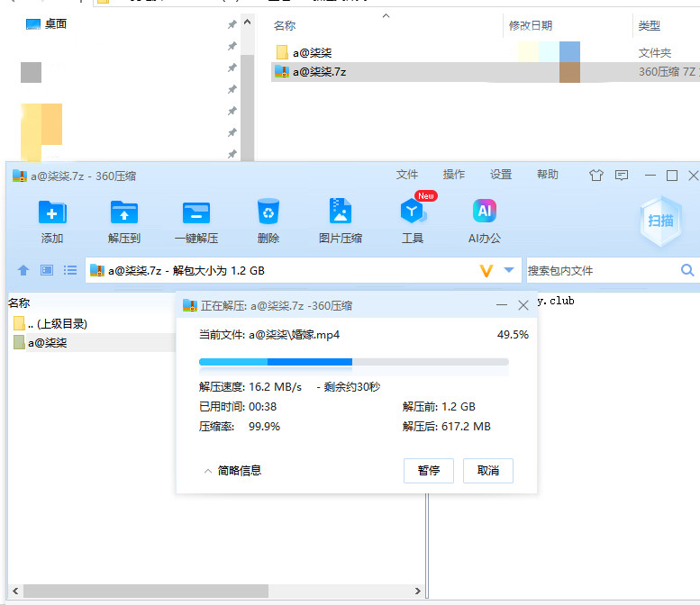Open the 帮助 menu
The width and height of the screenshot is (700, 605).
[x=548, y=175]
